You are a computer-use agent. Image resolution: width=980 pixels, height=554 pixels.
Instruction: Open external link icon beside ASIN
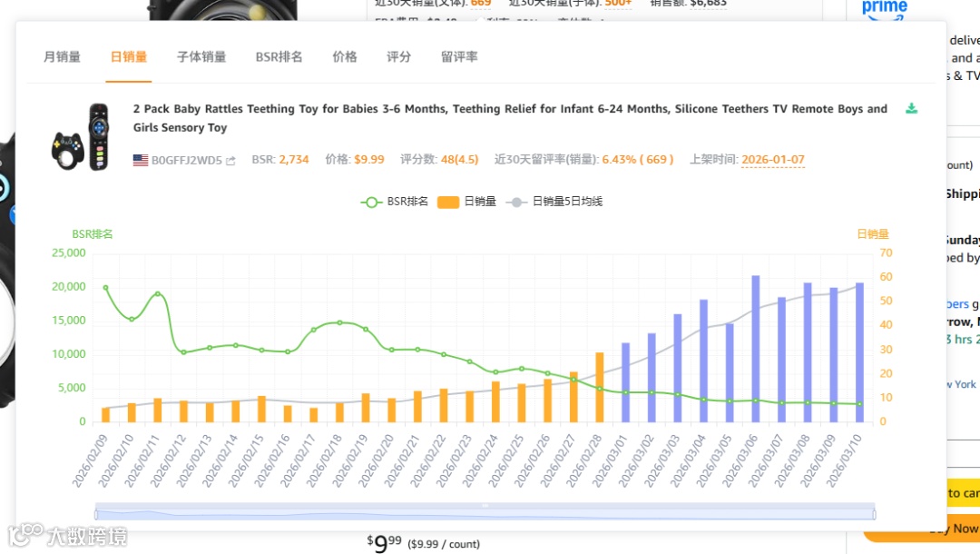[x=230, y=161]
